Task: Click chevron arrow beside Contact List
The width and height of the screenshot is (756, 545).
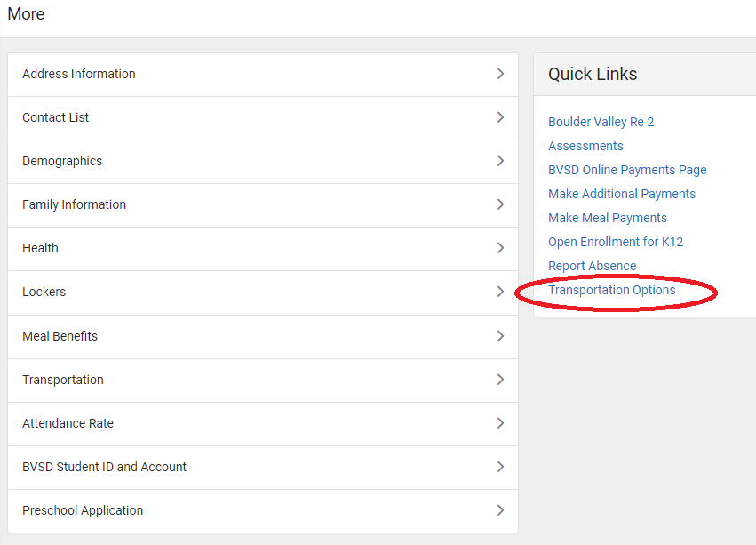Action: click(500, 117)
